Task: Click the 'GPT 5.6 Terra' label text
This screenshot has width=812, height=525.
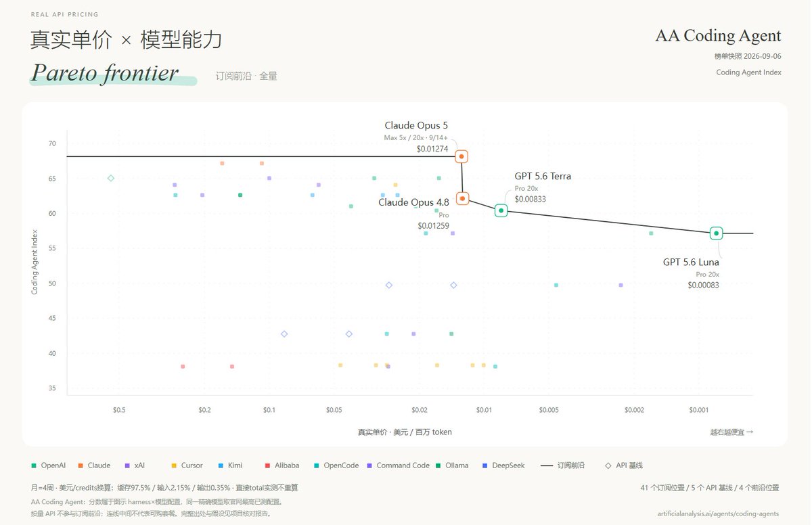Action: click(543, 176)
